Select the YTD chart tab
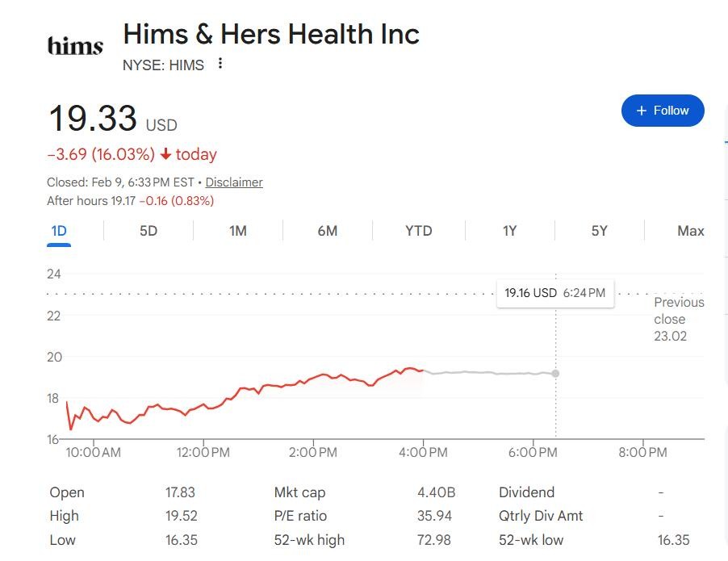 click(x=418, y=231)
